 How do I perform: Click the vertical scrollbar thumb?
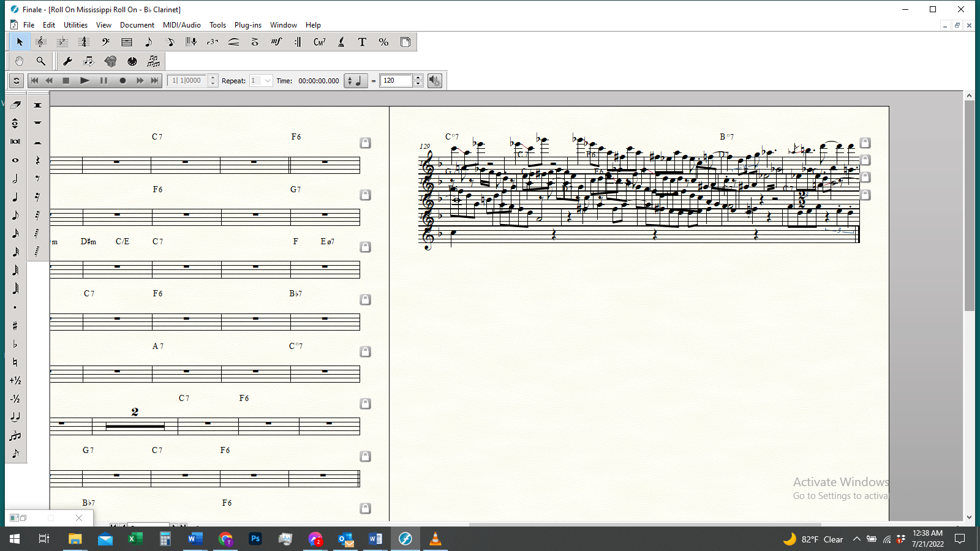pyautogui.click(x=969, y=205)
